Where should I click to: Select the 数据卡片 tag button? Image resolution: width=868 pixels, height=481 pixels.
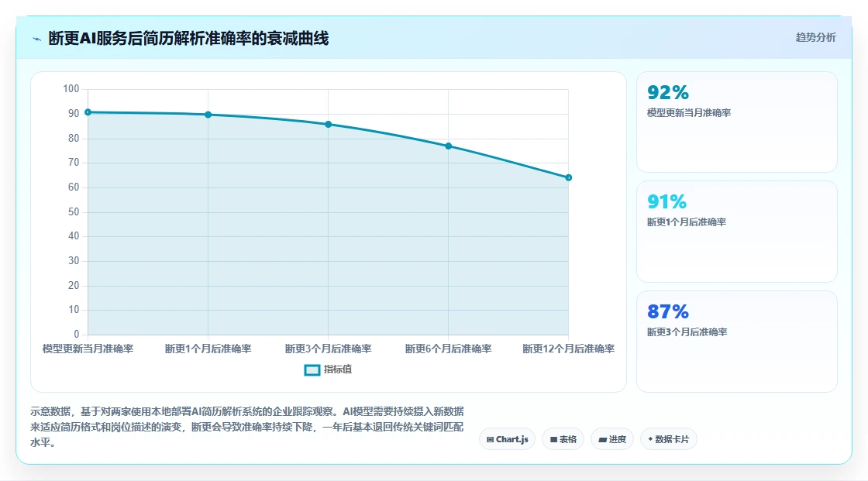tap(669, 439)
